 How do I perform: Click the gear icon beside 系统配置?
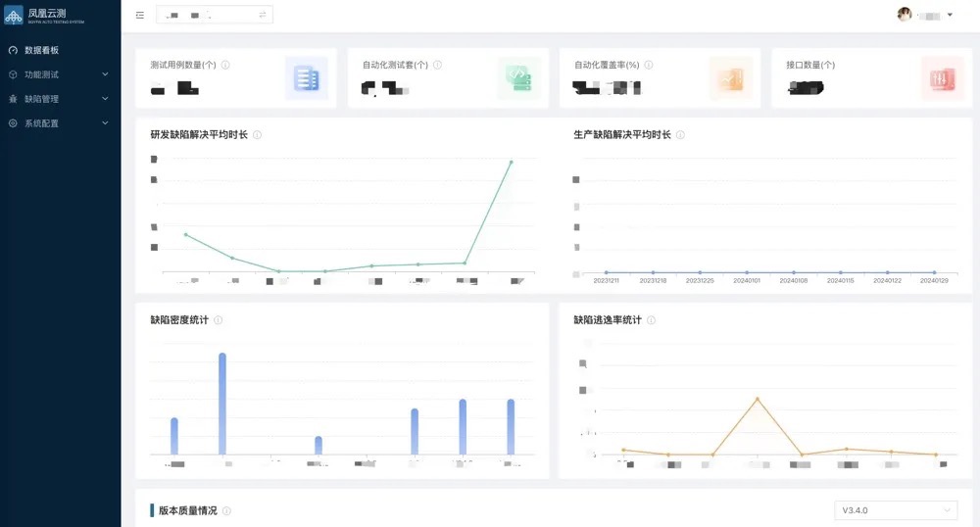[x=13, y=123]
